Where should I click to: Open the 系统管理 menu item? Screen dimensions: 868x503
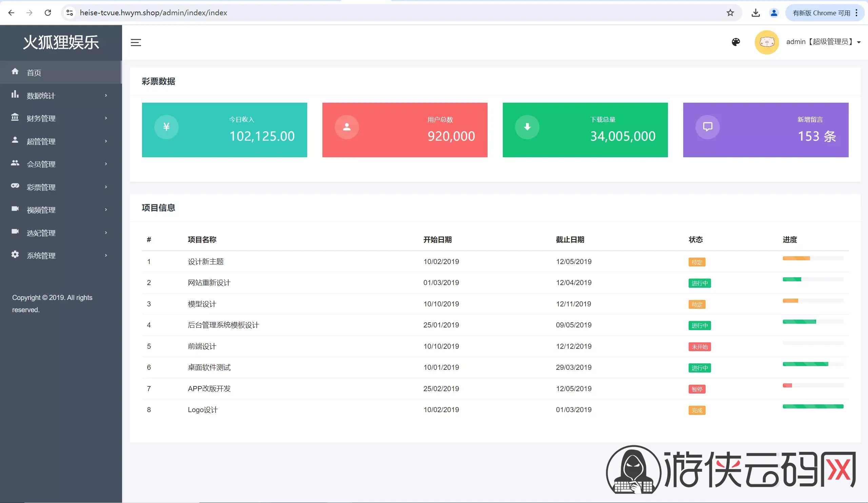pos(61,256)
